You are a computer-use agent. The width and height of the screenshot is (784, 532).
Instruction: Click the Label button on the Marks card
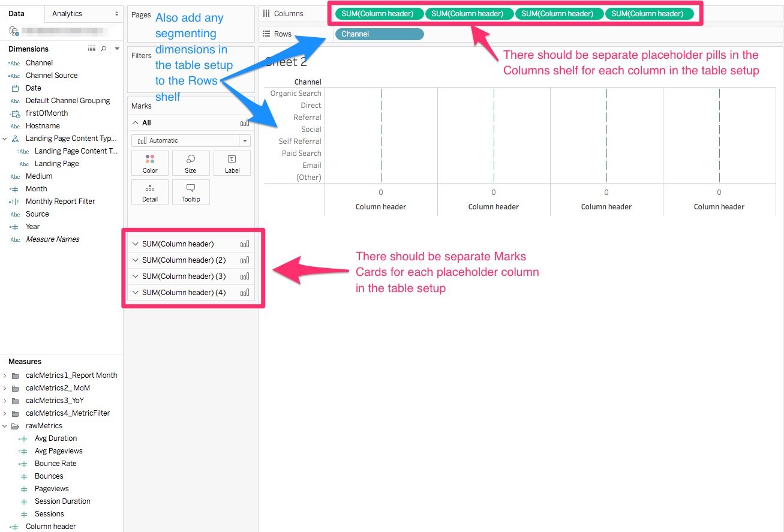click(x=232, y=163)
